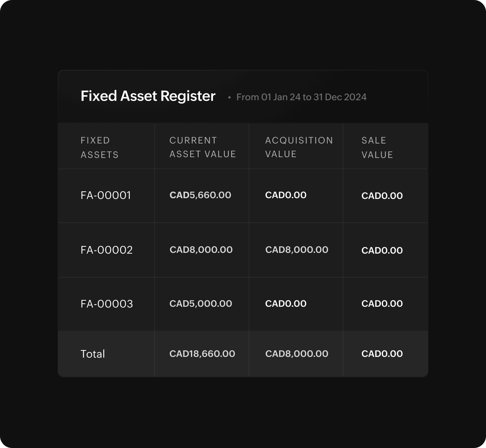
Task: Click the report date range text
Action: click(x=301, y=97)
